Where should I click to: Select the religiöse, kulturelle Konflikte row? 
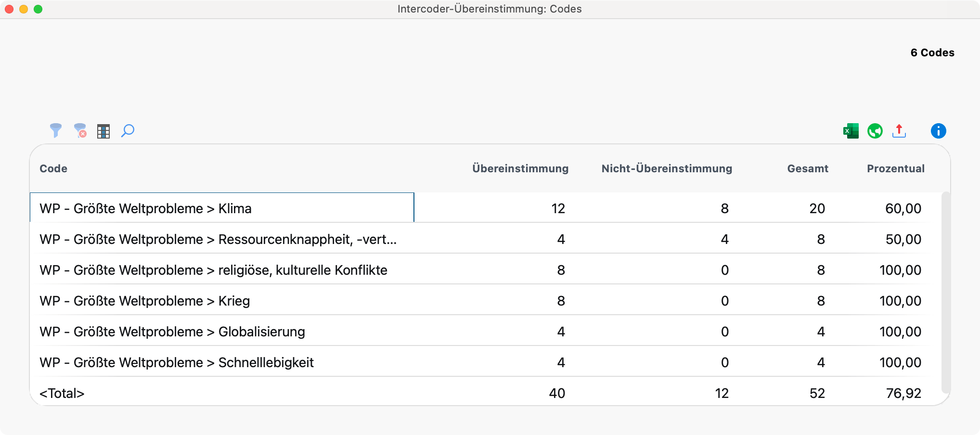[x=213, y=270]
